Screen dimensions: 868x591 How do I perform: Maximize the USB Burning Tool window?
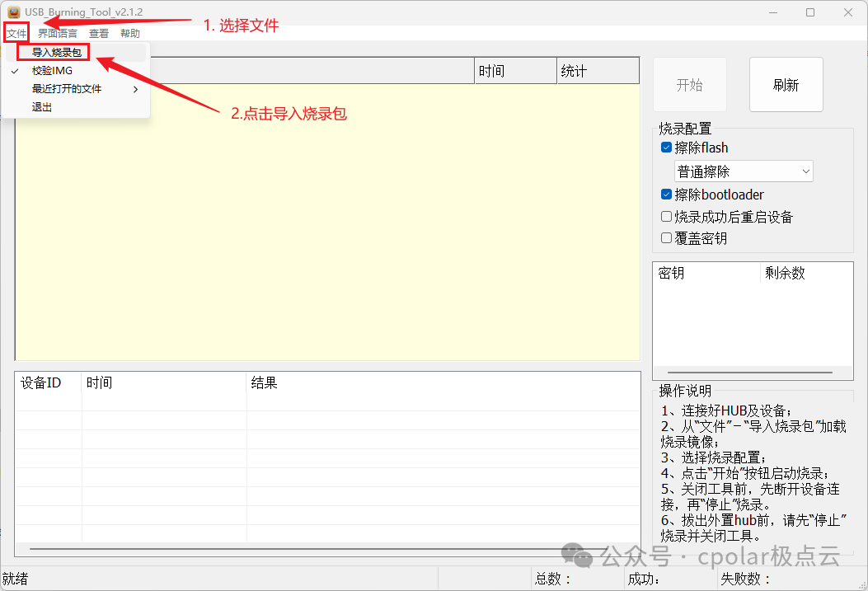[x=809, y=12]
